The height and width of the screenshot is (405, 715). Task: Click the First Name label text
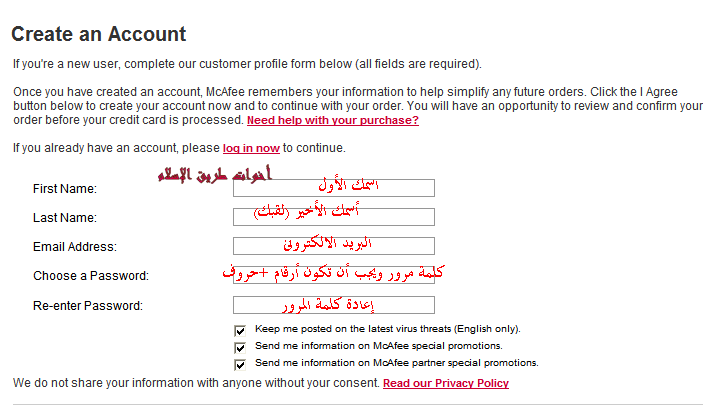pyautogui.click(x=64, y=188)
